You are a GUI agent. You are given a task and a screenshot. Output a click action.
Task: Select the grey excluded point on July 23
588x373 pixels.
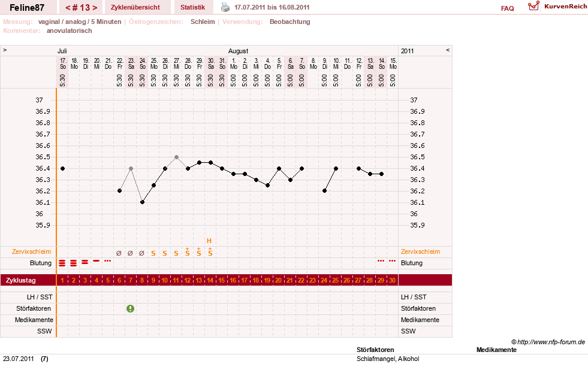click(x=131, y=168)
